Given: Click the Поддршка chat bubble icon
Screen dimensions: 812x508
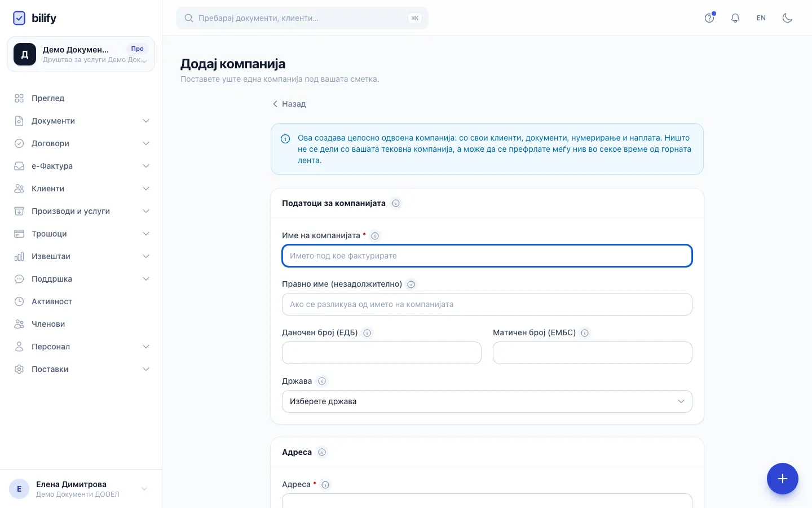Looking at the screenshot, I should coord(19,279).
